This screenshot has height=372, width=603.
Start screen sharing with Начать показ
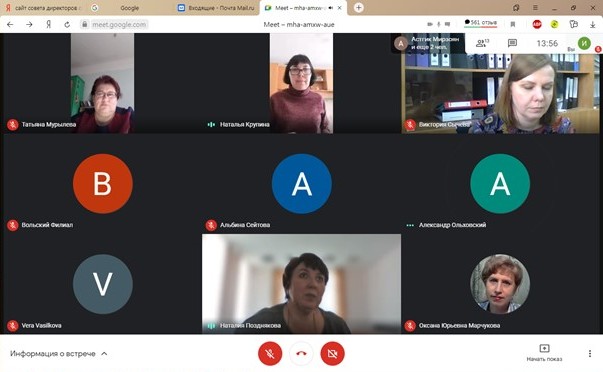[544, 353]
